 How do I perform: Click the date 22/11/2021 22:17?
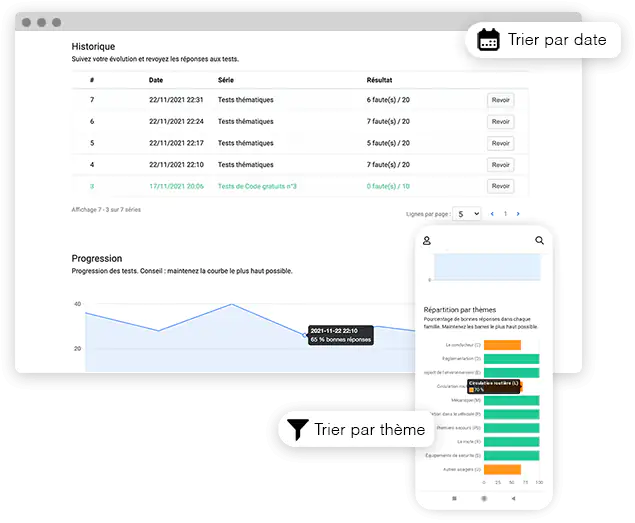(176, 143)
